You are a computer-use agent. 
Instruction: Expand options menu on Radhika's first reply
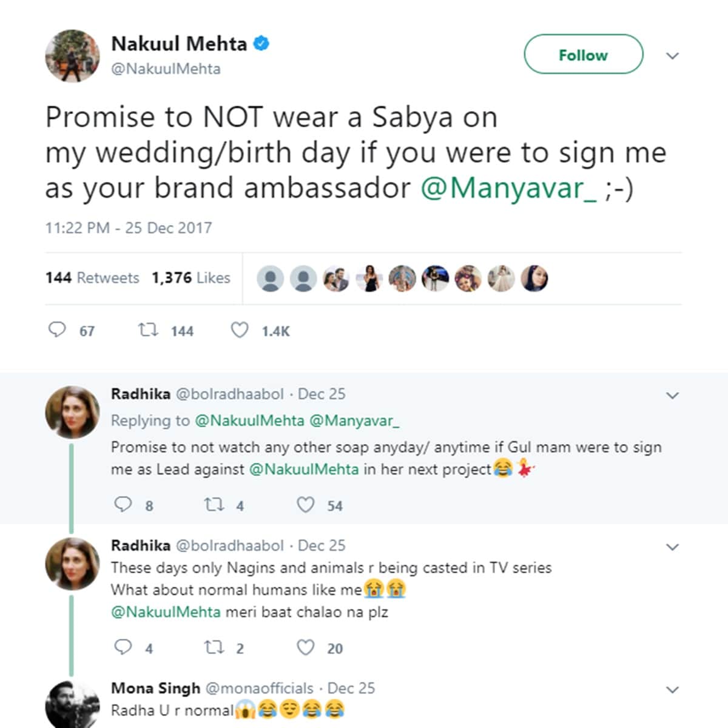coord(672,396)
